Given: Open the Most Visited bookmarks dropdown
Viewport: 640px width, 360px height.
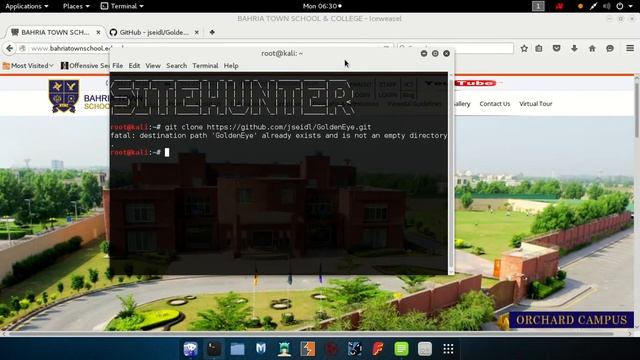Looking at the screenshot, I should tap(28, 65).
